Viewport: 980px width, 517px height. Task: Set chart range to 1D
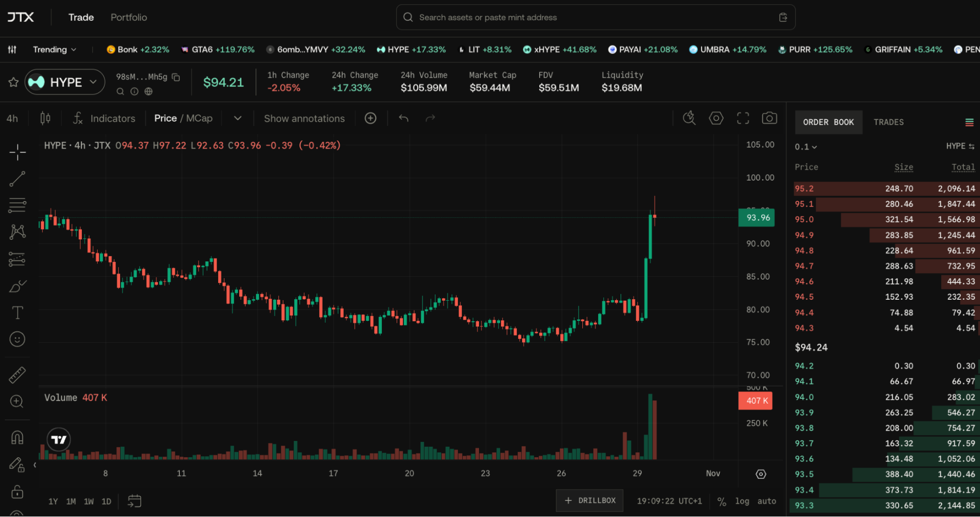click(x=106, y=501)
